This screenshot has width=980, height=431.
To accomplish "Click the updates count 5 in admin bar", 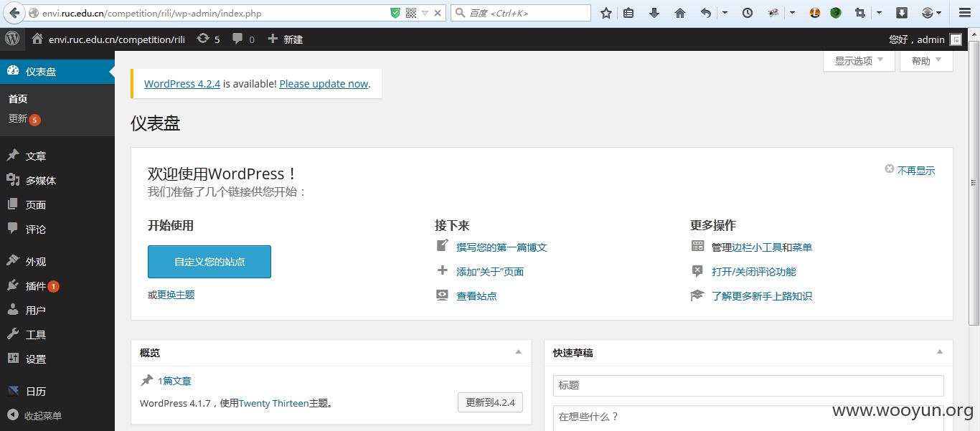I will [x=208, y=39].
